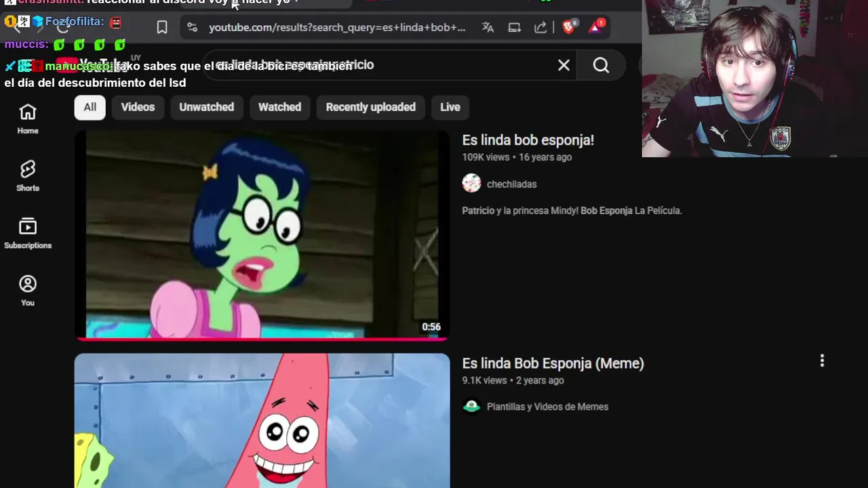Open site settings icon beside URL

tap(192, 27)
